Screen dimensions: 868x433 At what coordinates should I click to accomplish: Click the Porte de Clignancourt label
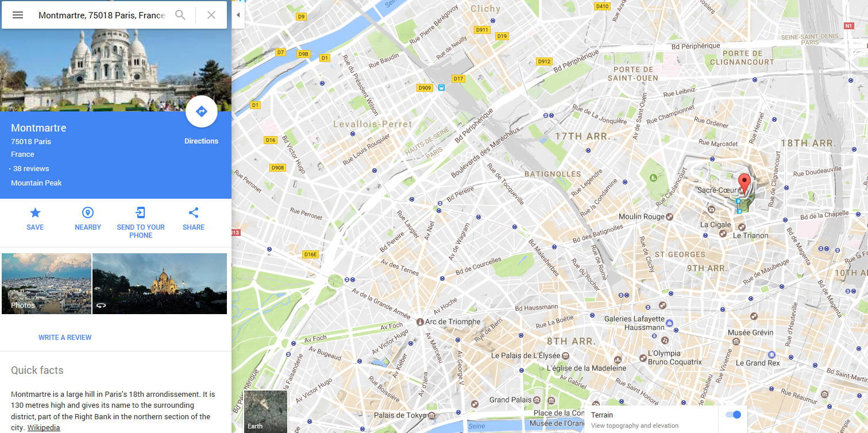742,57
